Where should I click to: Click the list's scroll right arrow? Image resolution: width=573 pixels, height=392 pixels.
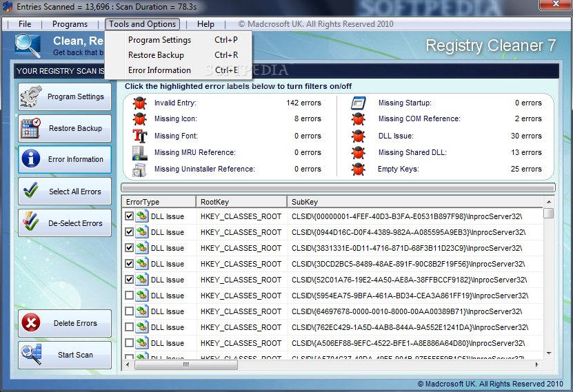tap(536, 364)
